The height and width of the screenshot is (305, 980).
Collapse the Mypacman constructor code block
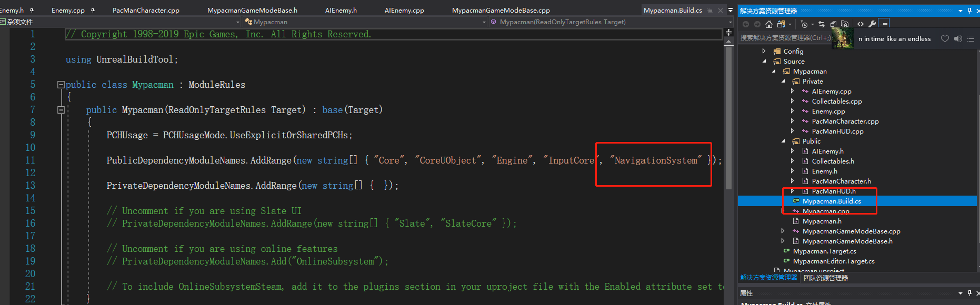tap(61, 110)
